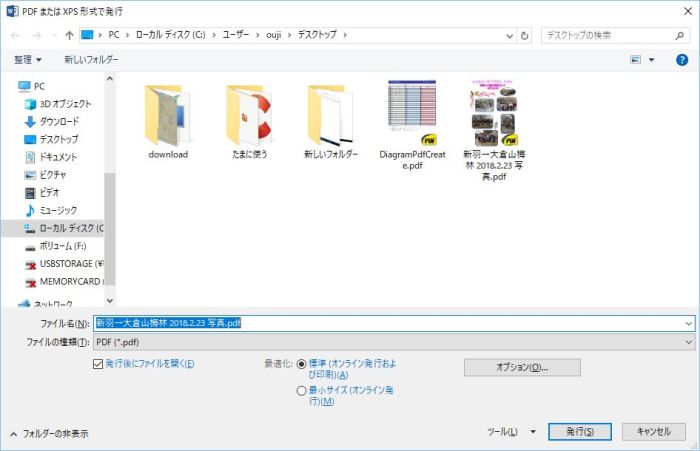Click the help question mark icon

(x=682, y=60)
